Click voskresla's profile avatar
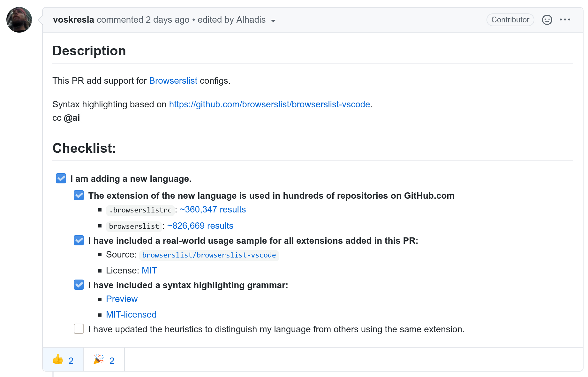The width and height of the screenshot is (588, 377). pyautogui.click(x=19, y=20)
